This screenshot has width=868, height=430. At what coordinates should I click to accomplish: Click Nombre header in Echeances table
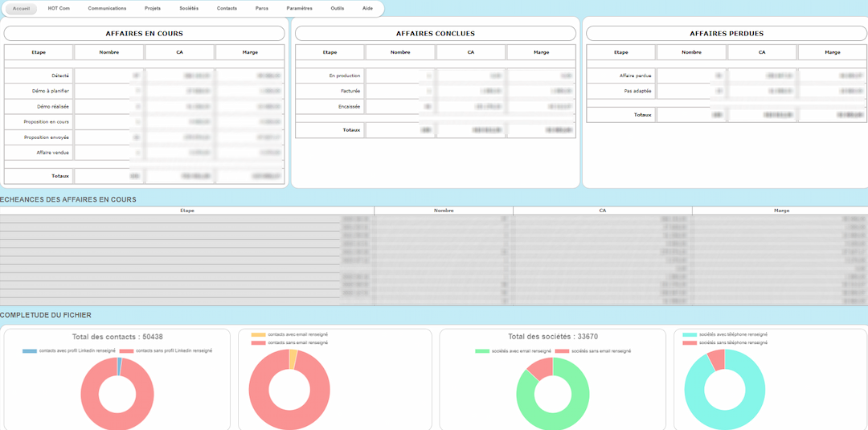click(444, 211)
